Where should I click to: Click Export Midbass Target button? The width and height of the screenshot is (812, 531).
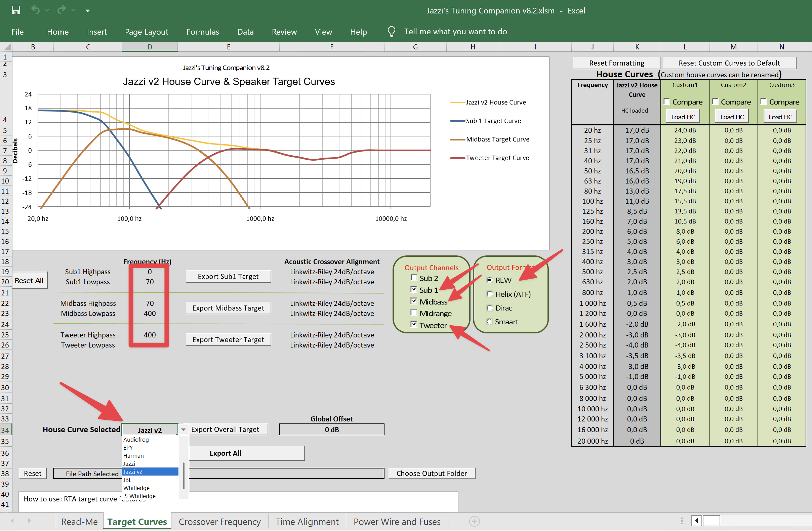click(228, 308)
